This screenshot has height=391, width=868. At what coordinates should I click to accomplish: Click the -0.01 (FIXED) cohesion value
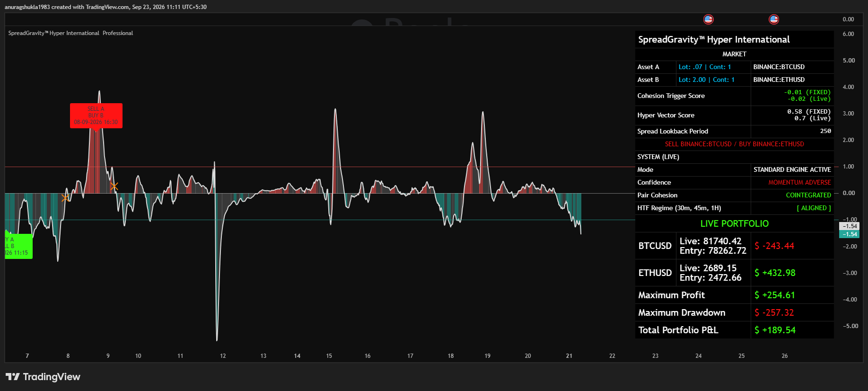[807, 92]
